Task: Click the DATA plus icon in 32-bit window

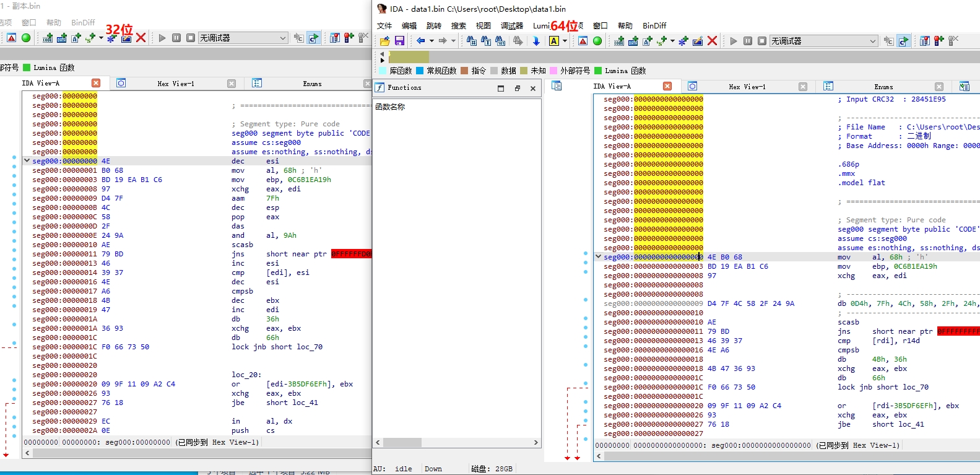Action: point(62,38)
